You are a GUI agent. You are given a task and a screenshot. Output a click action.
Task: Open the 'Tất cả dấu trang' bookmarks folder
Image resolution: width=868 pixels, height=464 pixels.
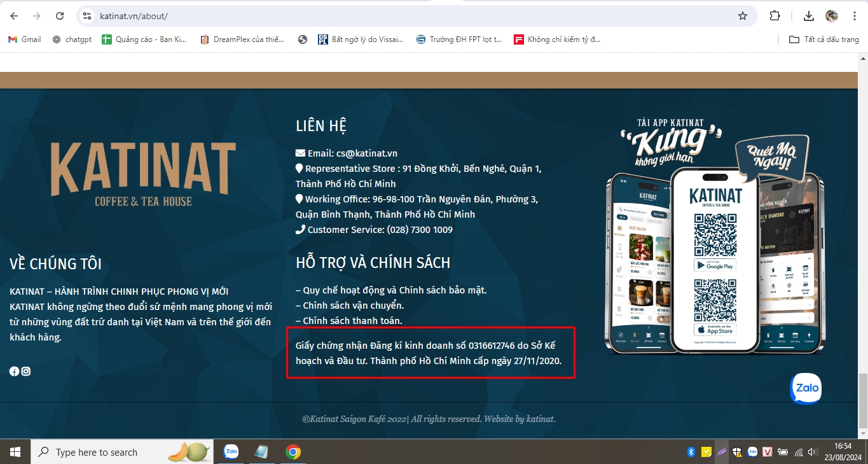(825, 39)
